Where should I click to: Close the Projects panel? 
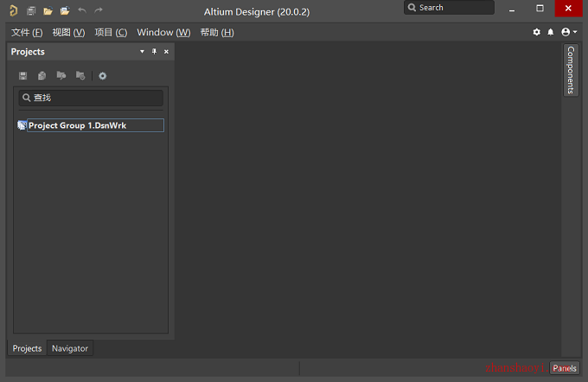point(166,52)
